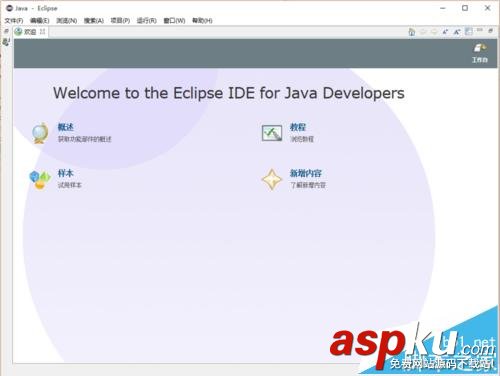
Task: Close the 欢迎 welcome tab
Action: coord(42,31)
